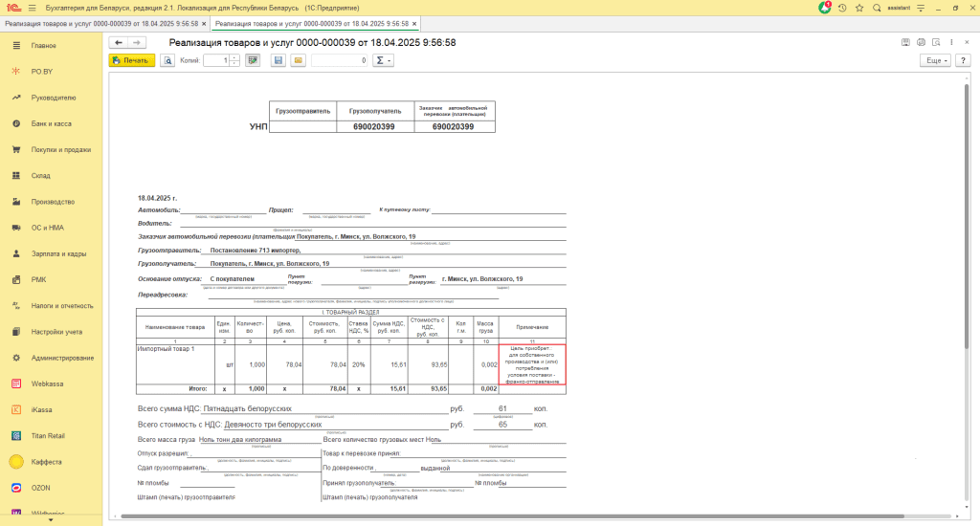
Task: Open the РМК section
Action: click(38, 280)
